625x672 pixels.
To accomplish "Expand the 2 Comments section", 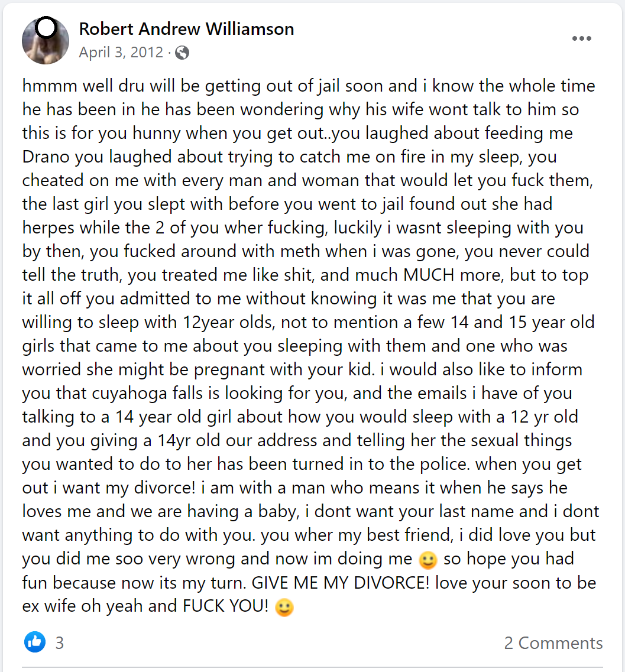I will [553, 643].
